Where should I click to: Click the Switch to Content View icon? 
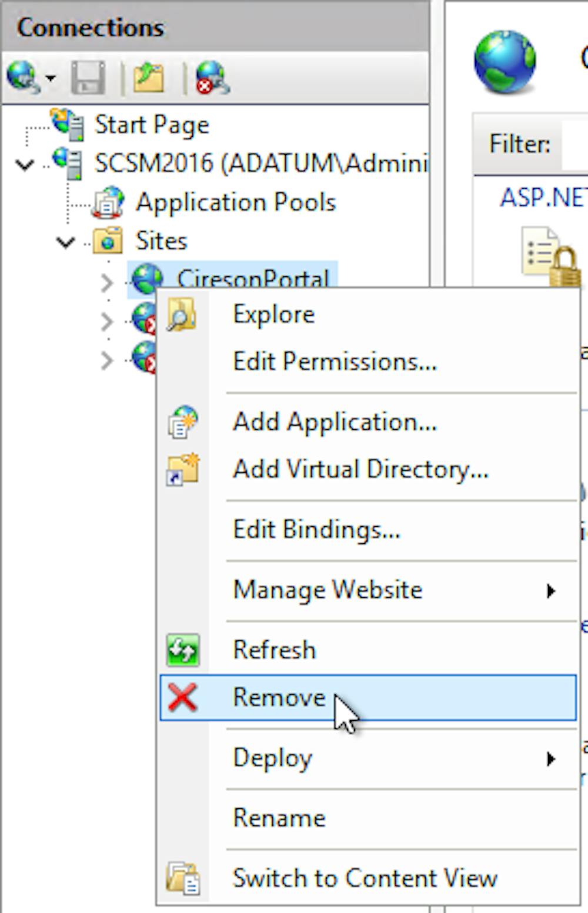click(x=182, y=877)
